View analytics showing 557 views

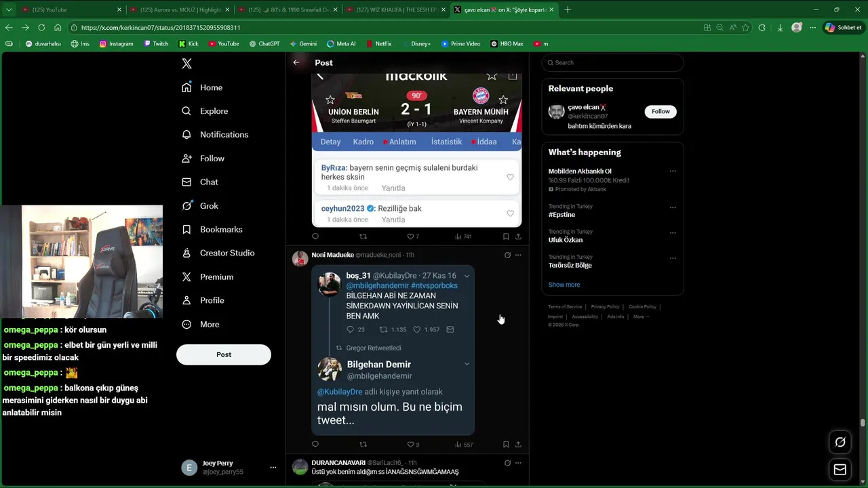click(x=463, y=445)
